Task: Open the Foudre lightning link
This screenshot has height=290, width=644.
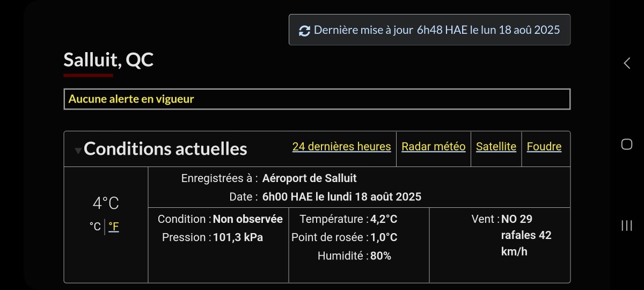Action: pyautogui.click(x=544, y=147)
